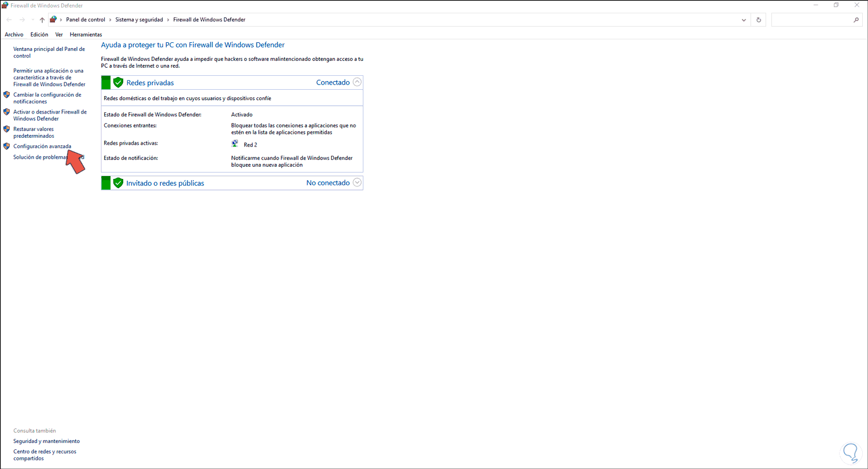Viewport: 868px width, 469px height.
Task: Open the Archivo menu
Action: click(x=14, y=35)
